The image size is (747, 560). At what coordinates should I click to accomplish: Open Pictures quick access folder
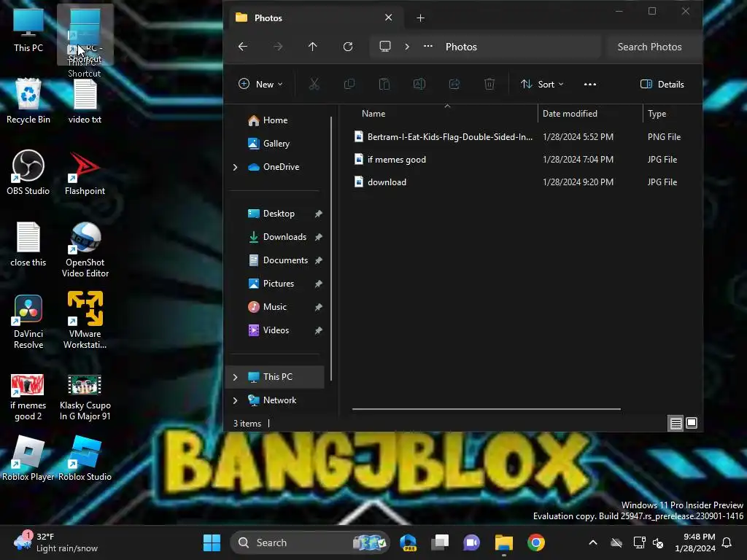click(276, 284)
